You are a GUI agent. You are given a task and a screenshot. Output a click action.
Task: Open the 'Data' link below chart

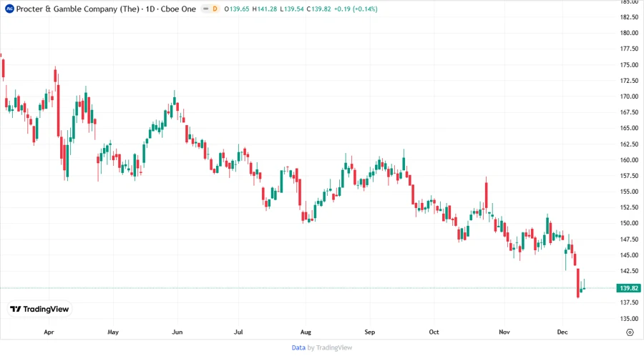(x=298, y=347)
